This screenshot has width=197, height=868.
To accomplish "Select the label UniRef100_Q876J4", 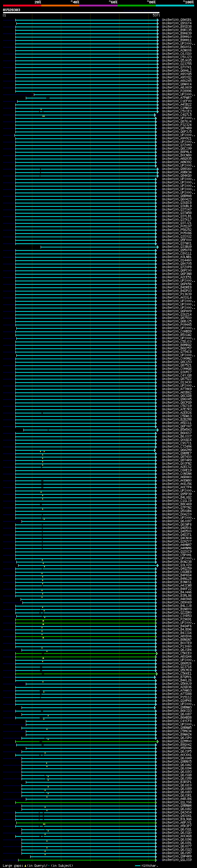I will 177,121.
